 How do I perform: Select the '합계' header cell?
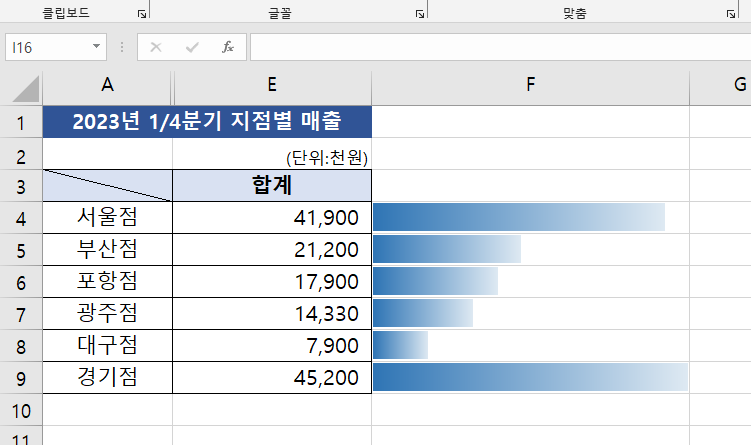[272, 186]
